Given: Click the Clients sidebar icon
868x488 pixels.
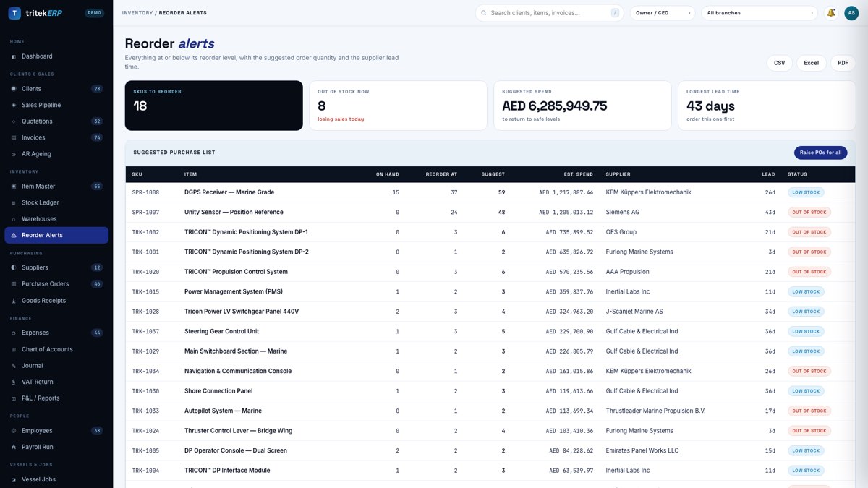Looking at the screenshot, I should [x=14, y=89].
